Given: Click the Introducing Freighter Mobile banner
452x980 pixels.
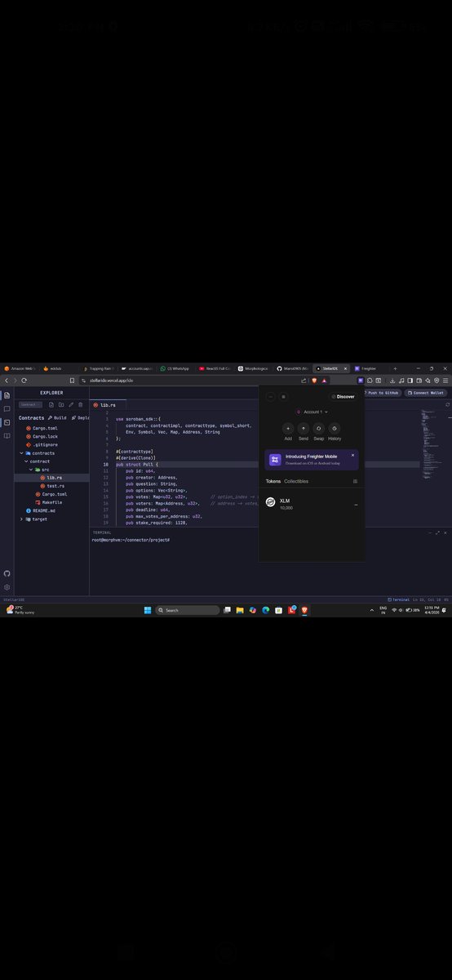Looking at the screenshot, I should click(x=311, y=460).
